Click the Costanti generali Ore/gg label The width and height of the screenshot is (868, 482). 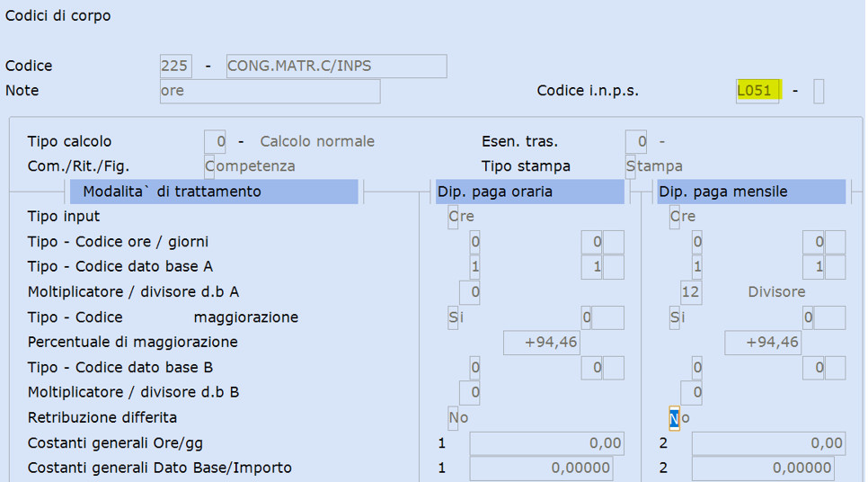pyautogui.click(x=115, y=443)
